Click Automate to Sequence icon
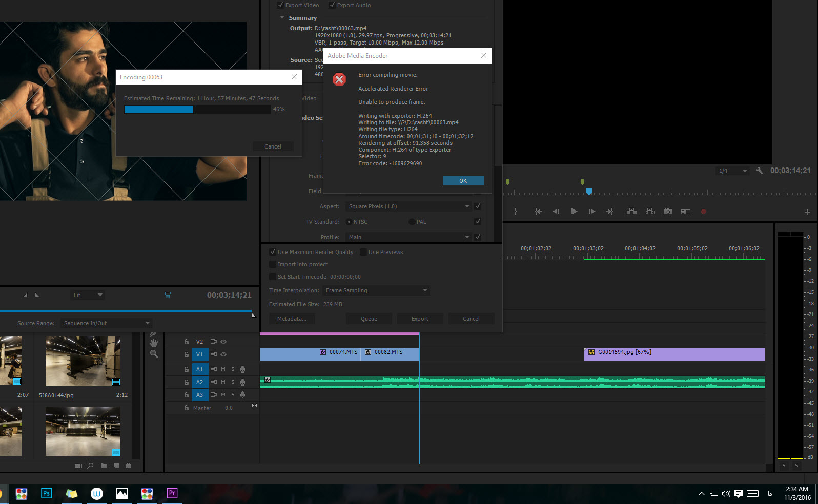 79,466
